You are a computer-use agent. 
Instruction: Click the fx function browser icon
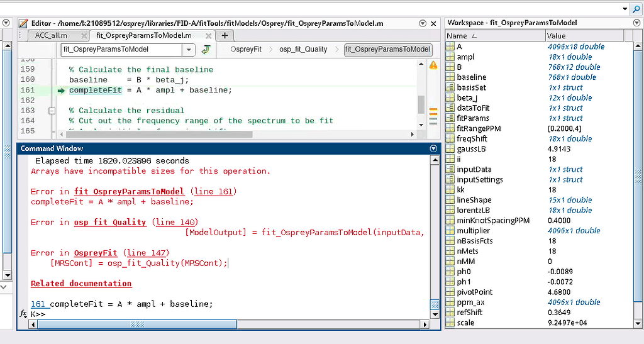coord(23,313)
